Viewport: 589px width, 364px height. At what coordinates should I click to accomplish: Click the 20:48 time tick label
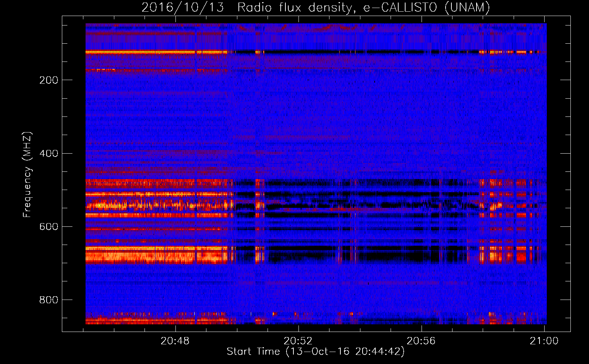pyautogui.click(x=175, y=341)
